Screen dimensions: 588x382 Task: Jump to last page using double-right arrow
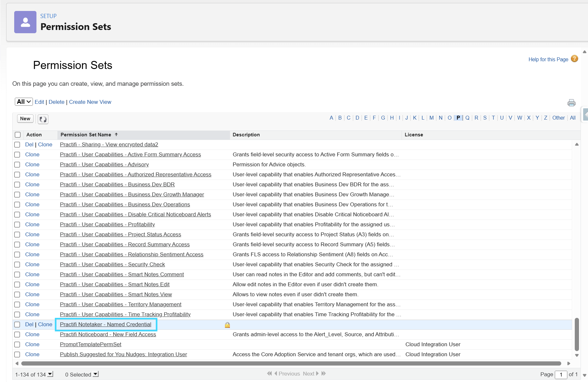click(x=324, y=373)
